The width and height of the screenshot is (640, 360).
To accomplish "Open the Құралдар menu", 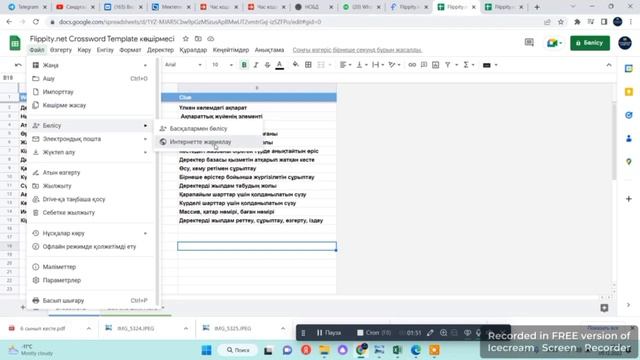I will point(193,50).
